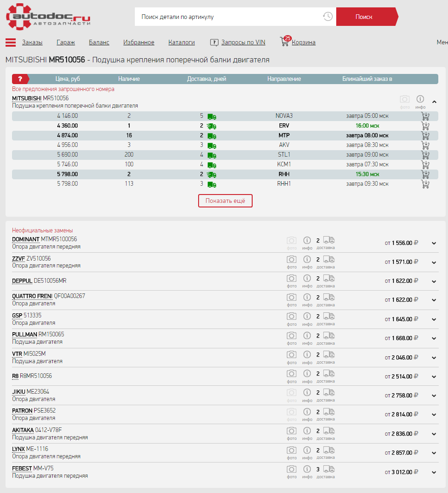Click delivery truck icon for LYNX ME-1116

point(328,450)
